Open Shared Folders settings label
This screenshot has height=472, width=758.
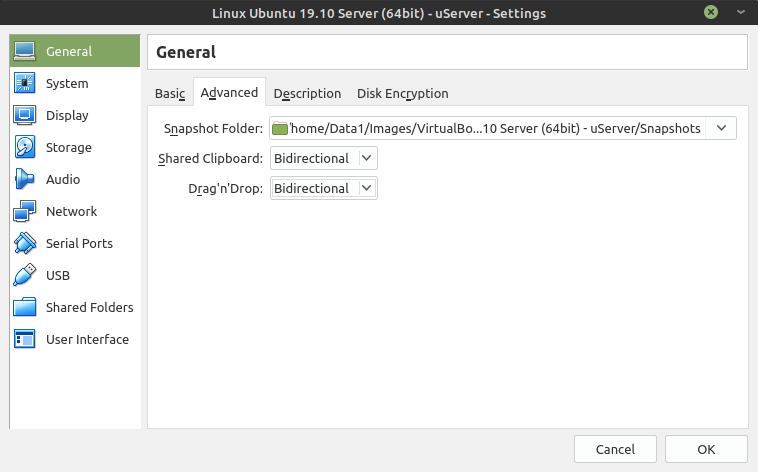click(89, 307)
